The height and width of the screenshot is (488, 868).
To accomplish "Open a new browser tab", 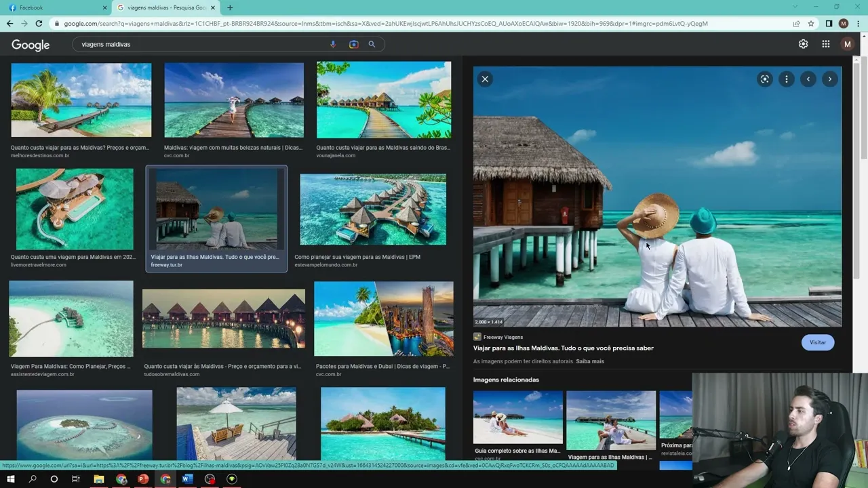I will coord(230,7).
